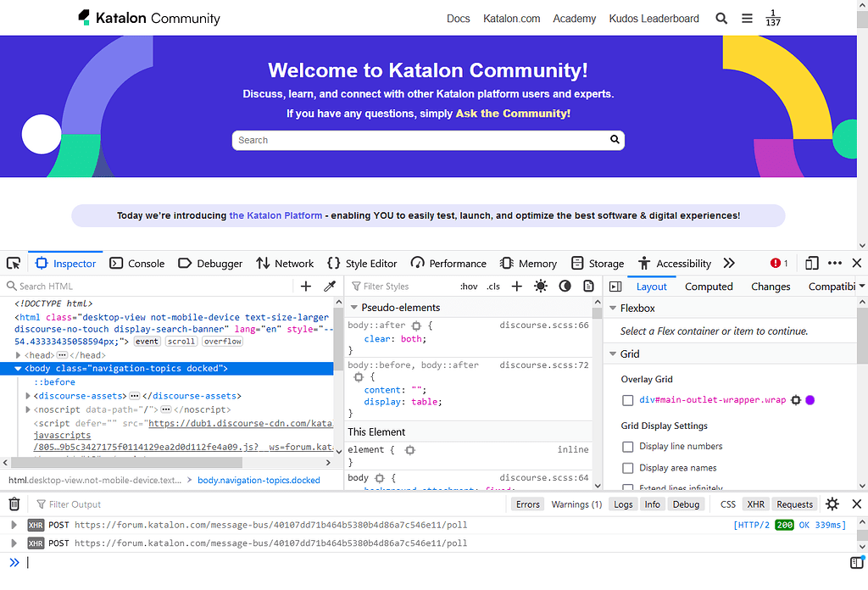Expand the discourse-assets node
Image resolution: width=868 pixels, height=590 pixels.
[28, 396]
